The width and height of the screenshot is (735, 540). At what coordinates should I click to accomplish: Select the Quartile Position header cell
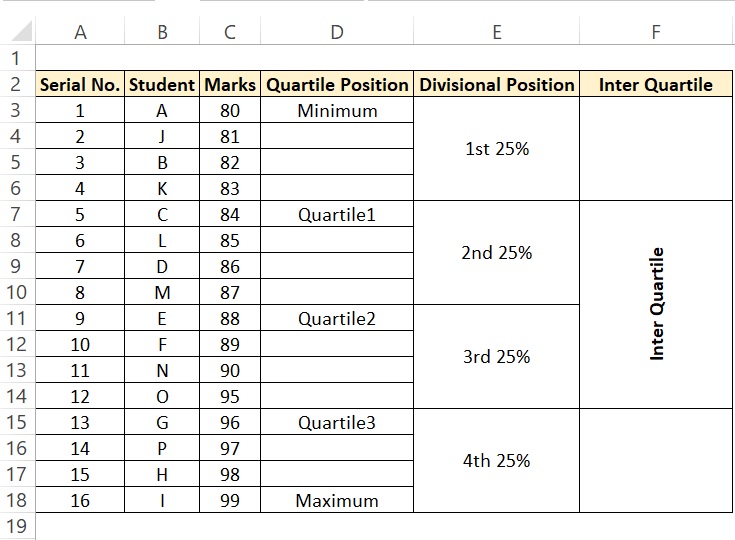click(337, 85)
